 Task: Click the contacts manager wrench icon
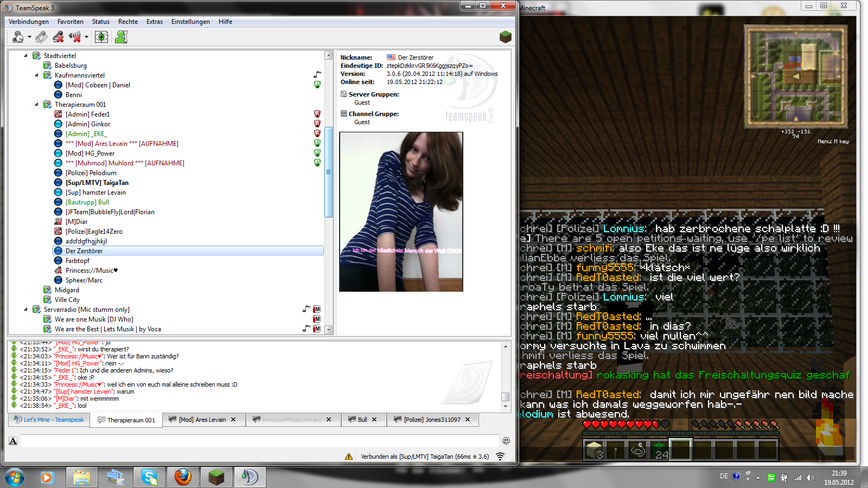point(122,37)
